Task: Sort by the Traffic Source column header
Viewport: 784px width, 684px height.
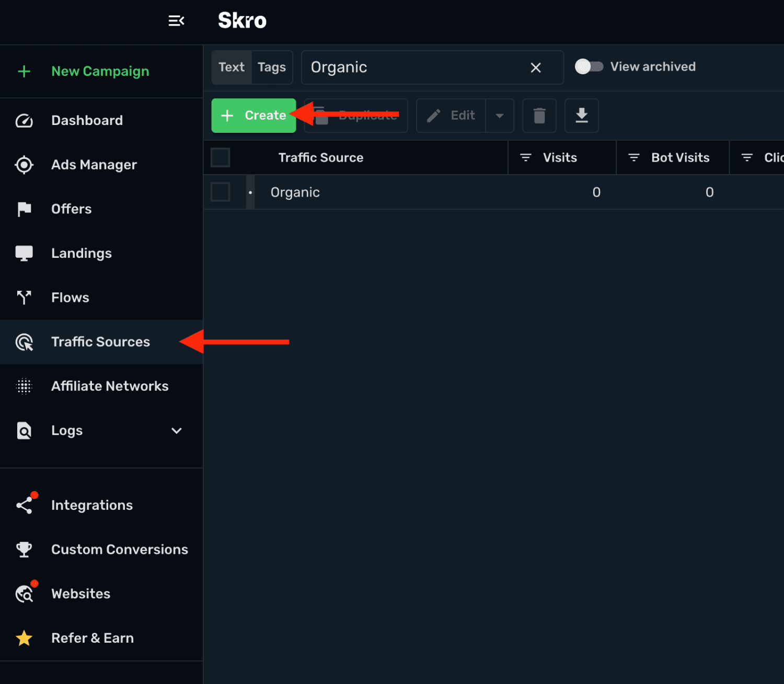Action: pyautogui.click(x=321, y=157)
